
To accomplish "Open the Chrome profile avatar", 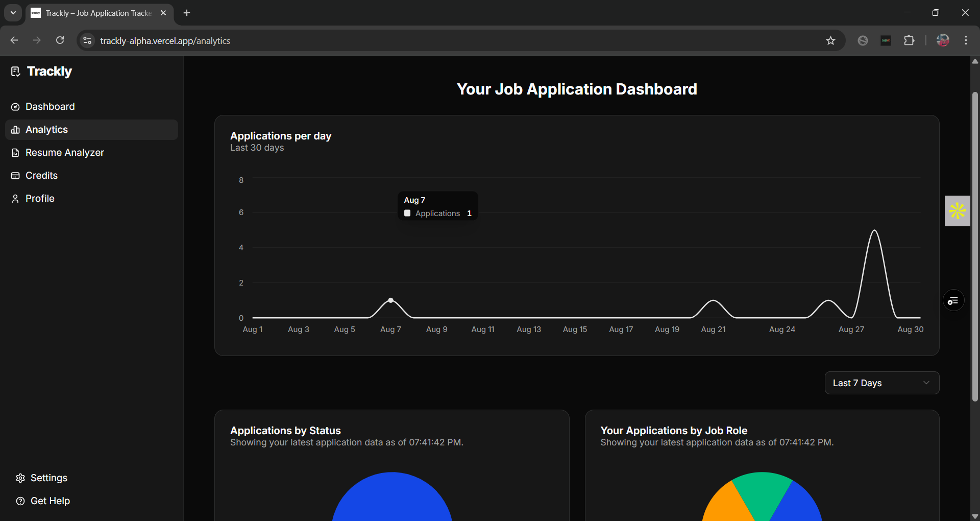I will (943, 40).
